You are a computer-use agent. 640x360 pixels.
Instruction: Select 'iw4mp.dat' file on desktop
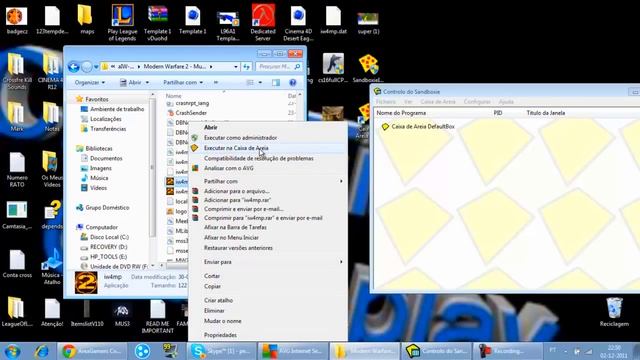coord(333,19)
